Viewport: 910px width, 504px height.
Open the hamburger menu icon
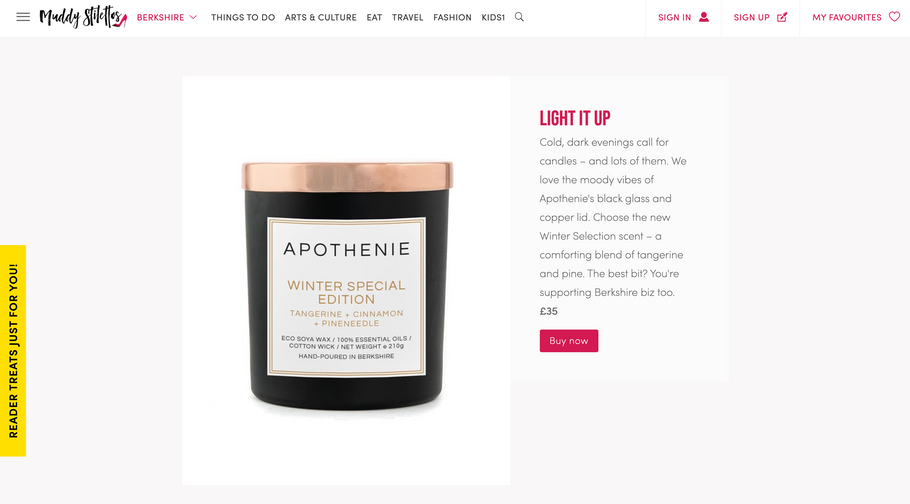pos(23,17)
